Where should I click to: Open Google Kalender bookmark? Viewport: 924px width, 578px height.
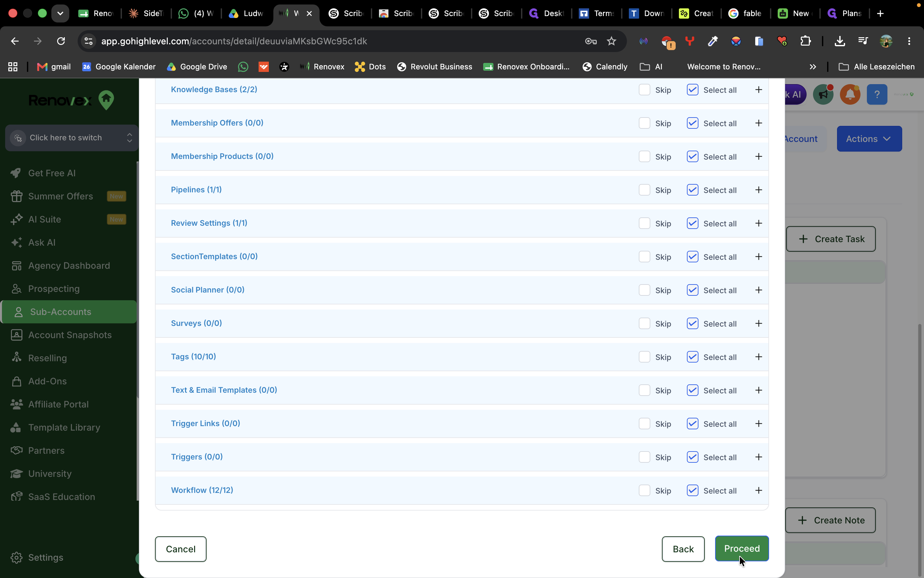tap(119, 67)
